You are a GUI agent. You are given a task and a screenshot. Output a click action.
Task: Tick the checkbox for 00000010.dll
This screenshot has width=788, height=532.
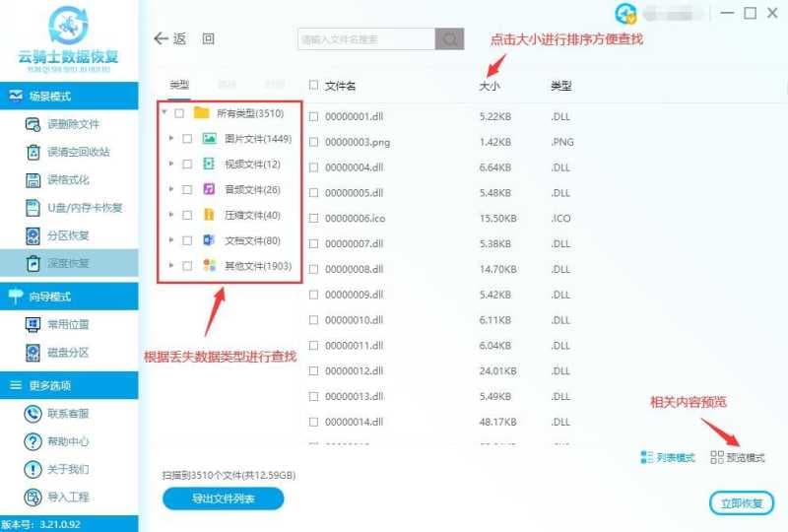[x=313, y=320]
